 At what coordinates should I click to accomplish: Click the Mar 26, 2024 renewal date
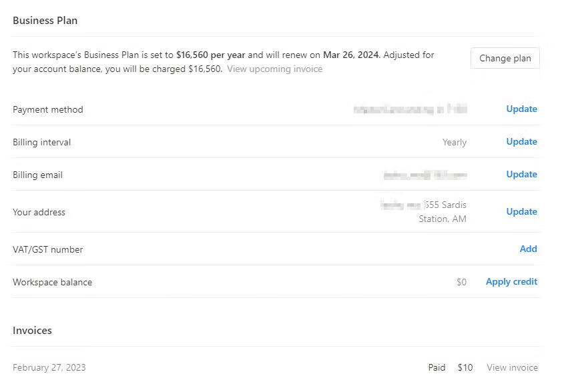pyautogui.click(x=351, y=55)
